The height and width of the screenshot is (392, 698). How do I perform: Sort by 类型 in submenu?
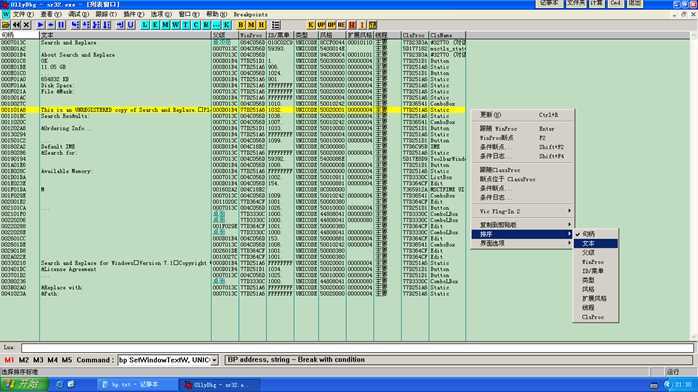pyautogui.click(x=596, y=280)
